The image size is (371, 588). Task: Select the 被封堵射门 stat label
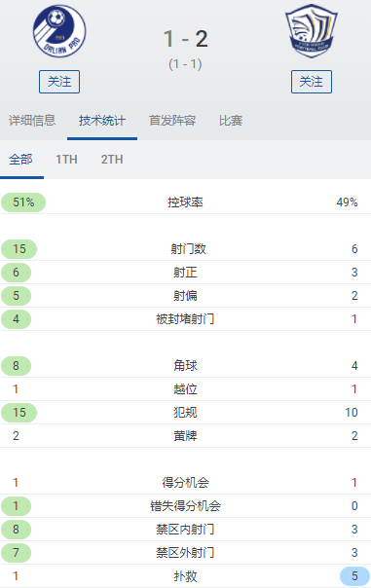point(185,318)
